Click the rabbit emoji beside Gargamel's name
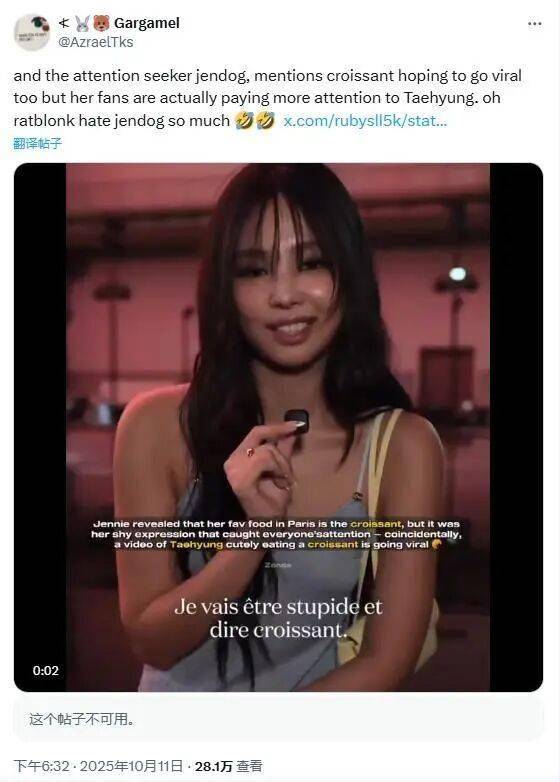 (x=82, y=23)
